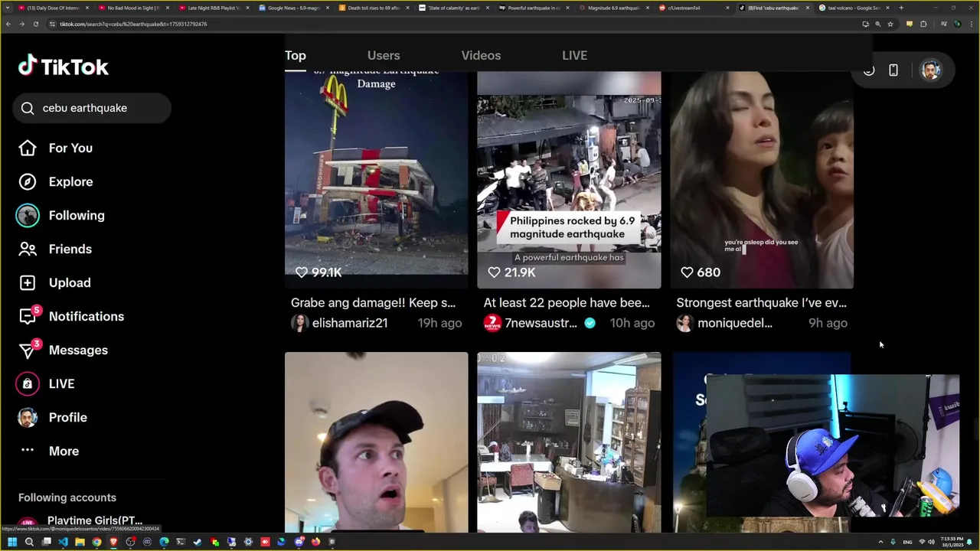Bookmark this page with star icon
This screenshot has height=551, width=980.
coord(890,24)
